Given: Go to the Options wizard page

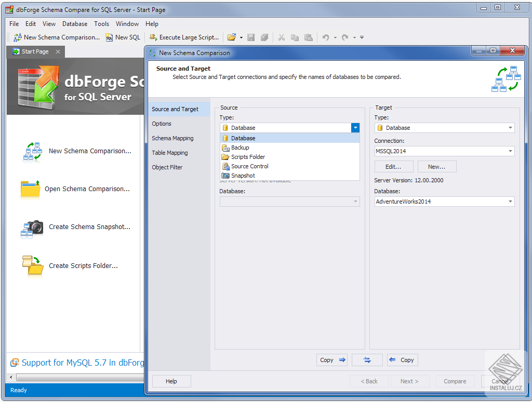Looking at the screenshot, I should pyautogui.click(x=179, y=124).
